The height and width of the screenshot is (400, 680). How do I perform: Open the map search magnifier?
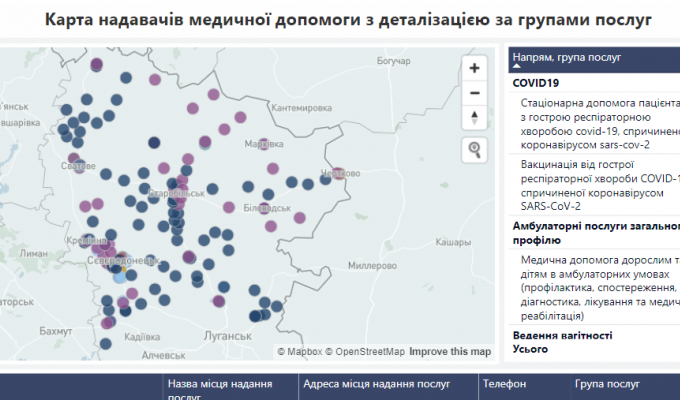(x=474, y=150)
